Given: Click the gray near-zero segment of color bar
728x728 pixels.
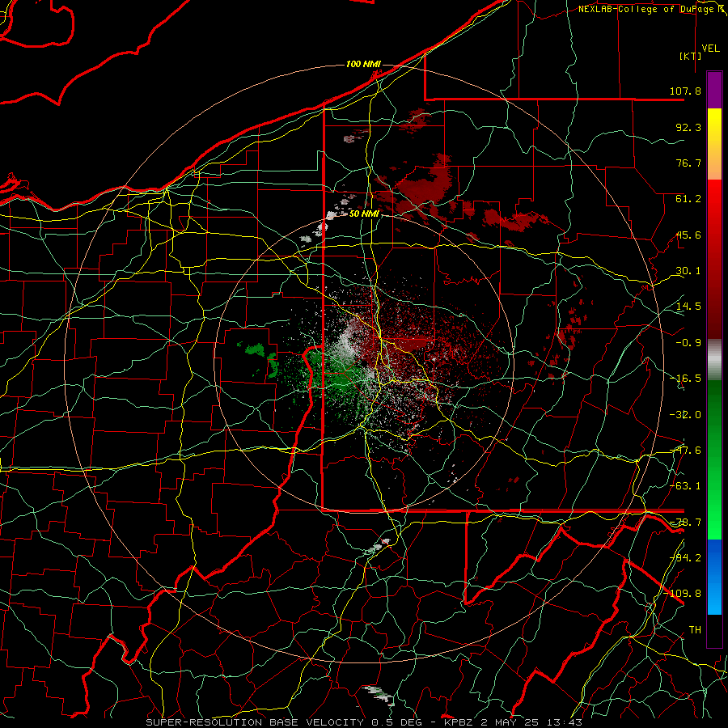Looking at the screenshot, I should (x=714, y=360).
